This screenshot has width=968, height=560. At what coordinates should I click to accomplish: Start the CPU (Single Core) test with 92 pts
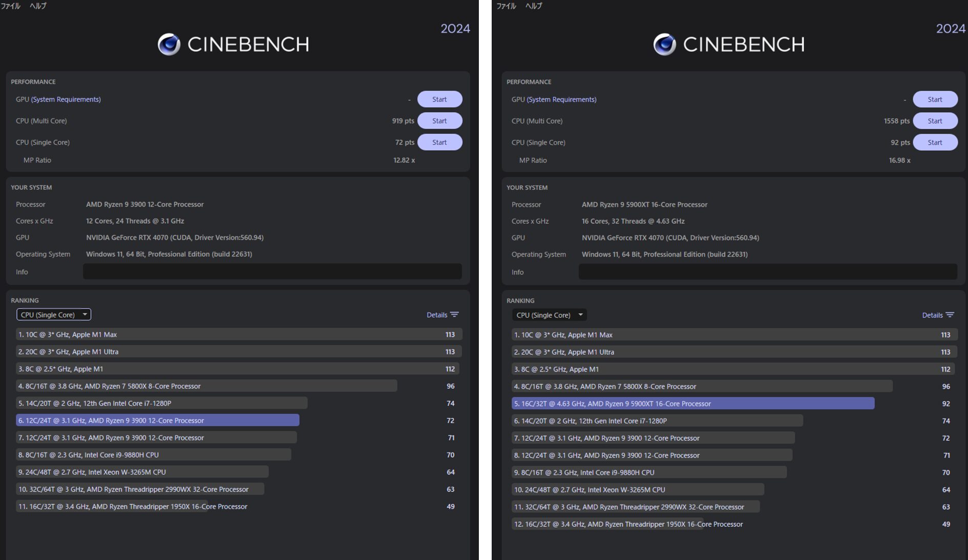point(935,142)
